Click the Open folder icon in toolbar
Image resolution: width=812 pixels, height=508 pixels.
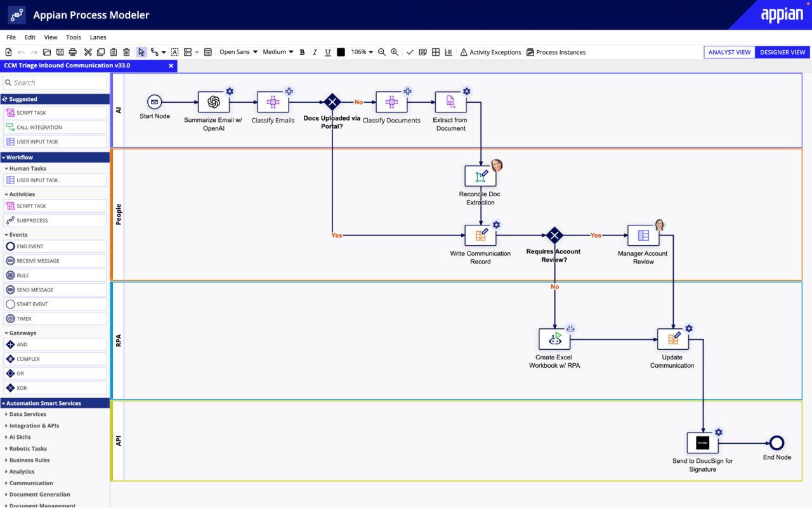click(x=47, y=52)
